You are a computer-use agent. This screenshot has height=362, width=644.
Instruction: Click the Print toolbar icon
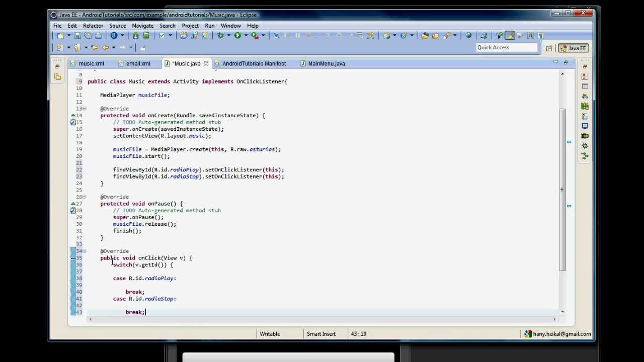98,36
